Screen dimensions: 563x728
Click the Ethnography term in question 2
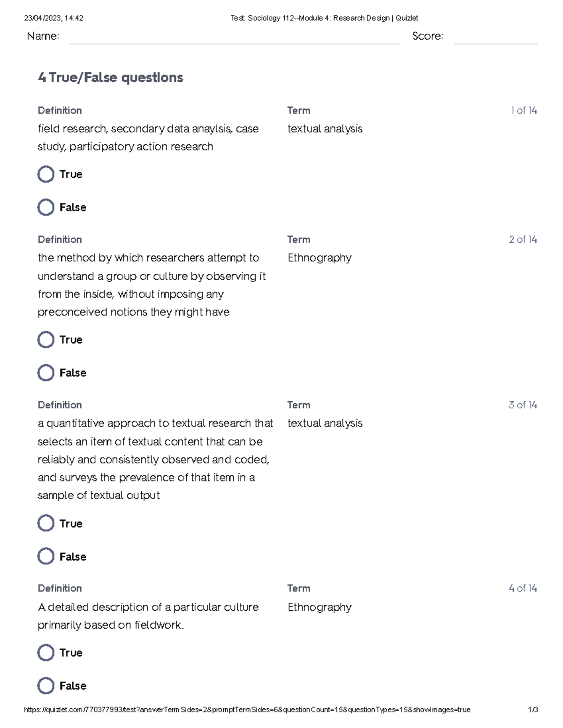[x=320, y=258]
